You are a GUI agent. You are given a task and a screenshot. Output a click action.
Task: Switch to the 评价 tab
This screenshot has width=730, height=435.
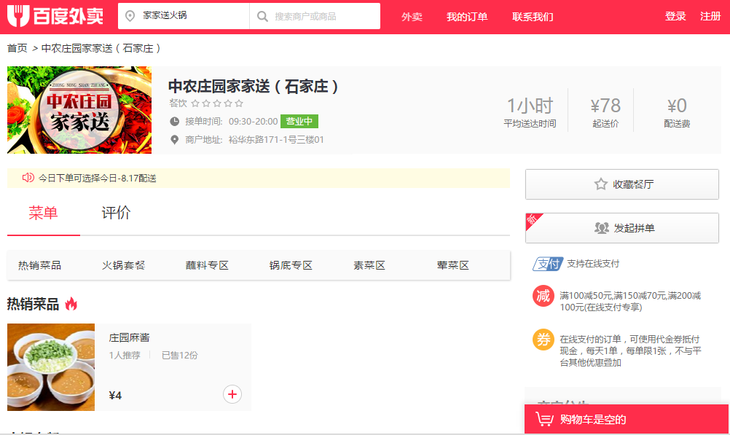[116, 213]
